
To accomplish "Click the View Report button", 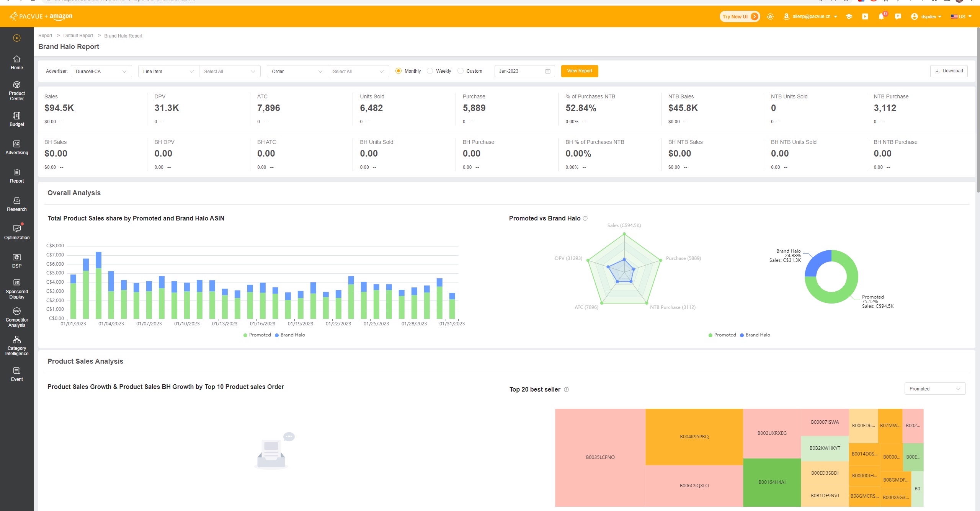I will coord(580,71).
